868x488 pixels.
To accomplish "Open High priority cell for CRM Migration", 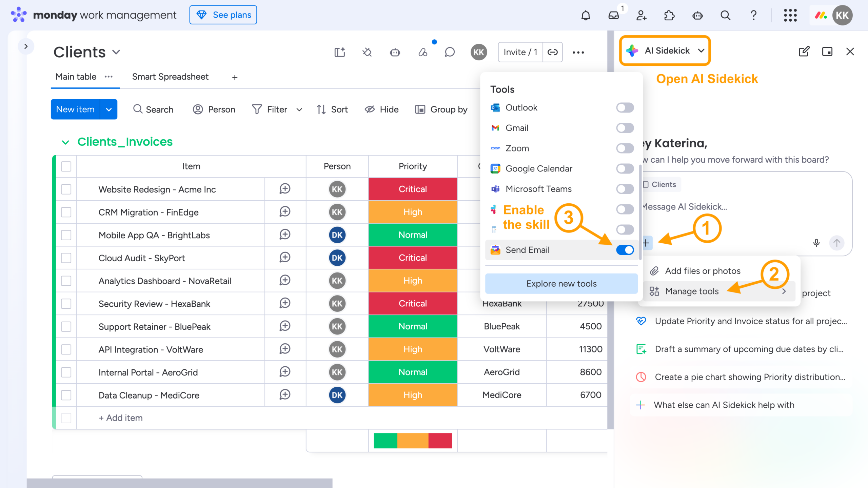I will (413, 212).
